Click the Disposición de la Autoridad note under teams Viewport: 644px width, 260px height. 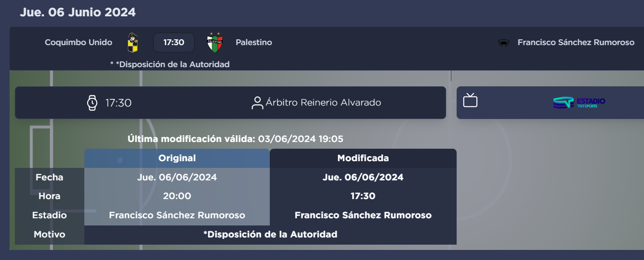(x=170, y=64)
